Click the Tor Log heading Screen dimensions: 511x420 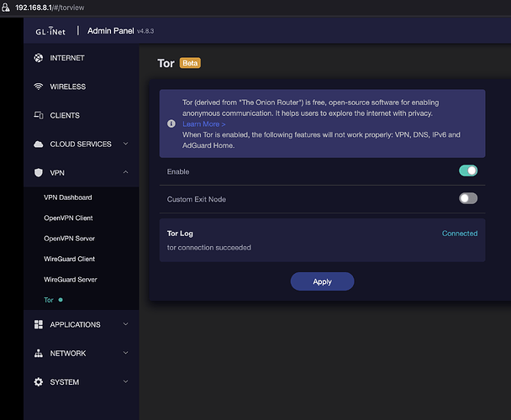(180, 234)
